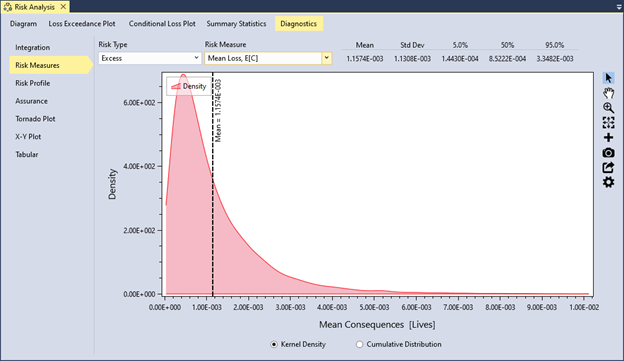Open the Loss Exceedance Plot tab
This screenshot has height=361, width=624.
pos(82,23)
